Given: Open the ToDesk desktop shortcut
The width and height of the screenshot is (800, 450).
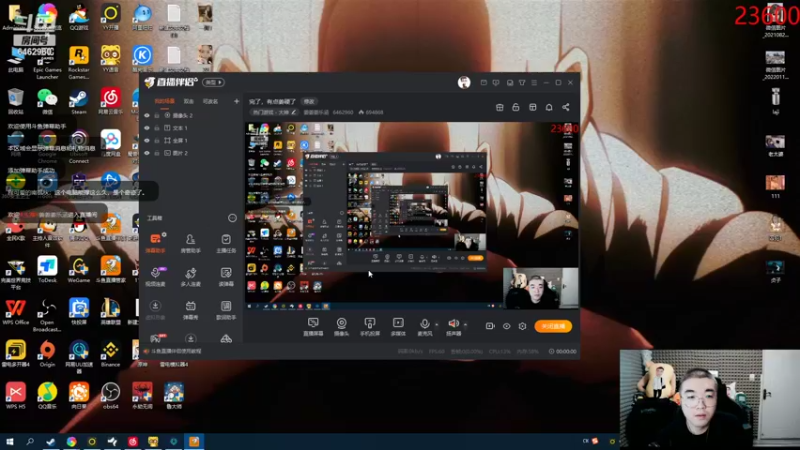Looking at the screenshot, I should click(x=47, y=269).
